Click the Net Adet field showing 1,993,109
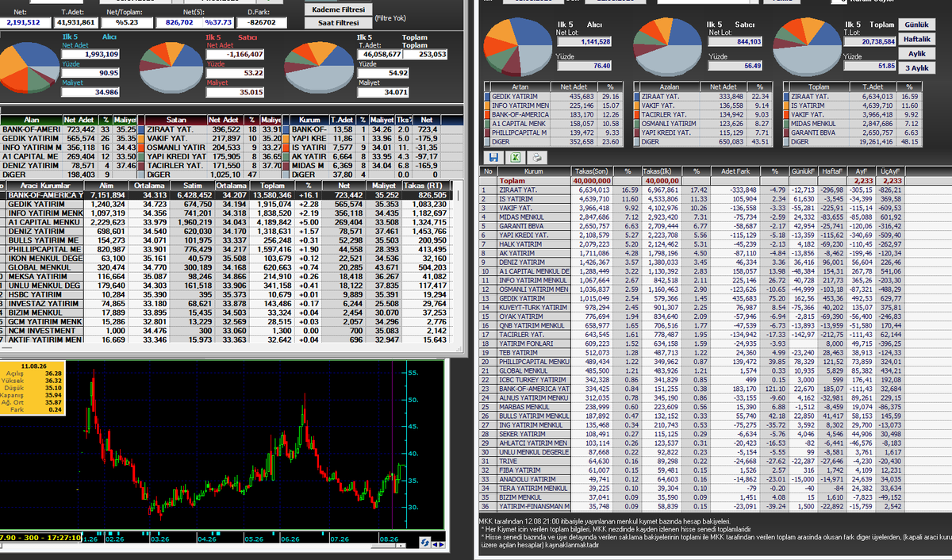Image resolution: width=952 pixels, height=560 pixels. [x=90, y=54]
